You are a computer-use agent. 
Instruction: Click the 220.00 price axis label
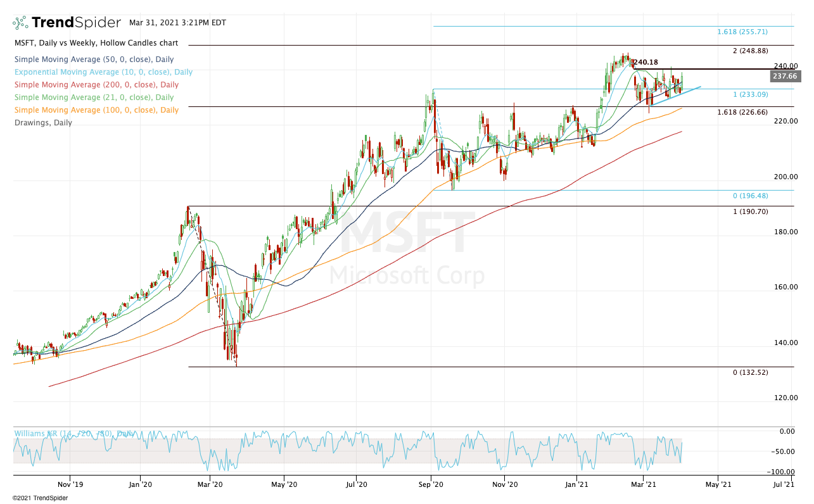coord(785,121)
